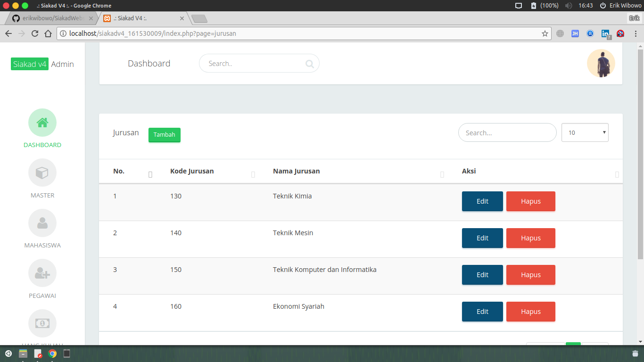
Task: Switch to the Siakad V4 browser tab
Action: point(137,18)
